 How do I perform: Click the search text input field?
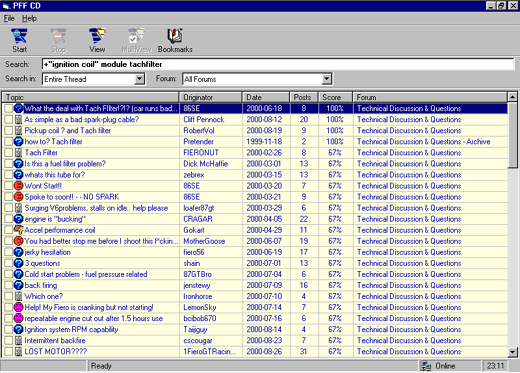[278, 64]
